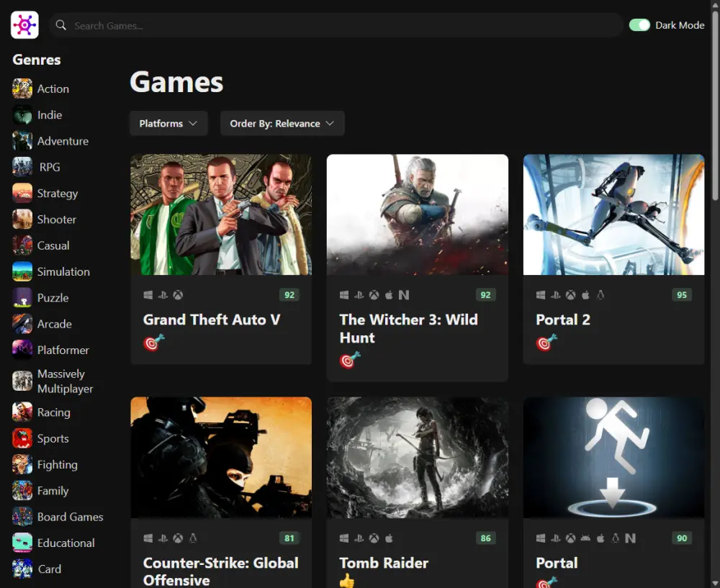Choose the Platformer genre label

[63, 350]
